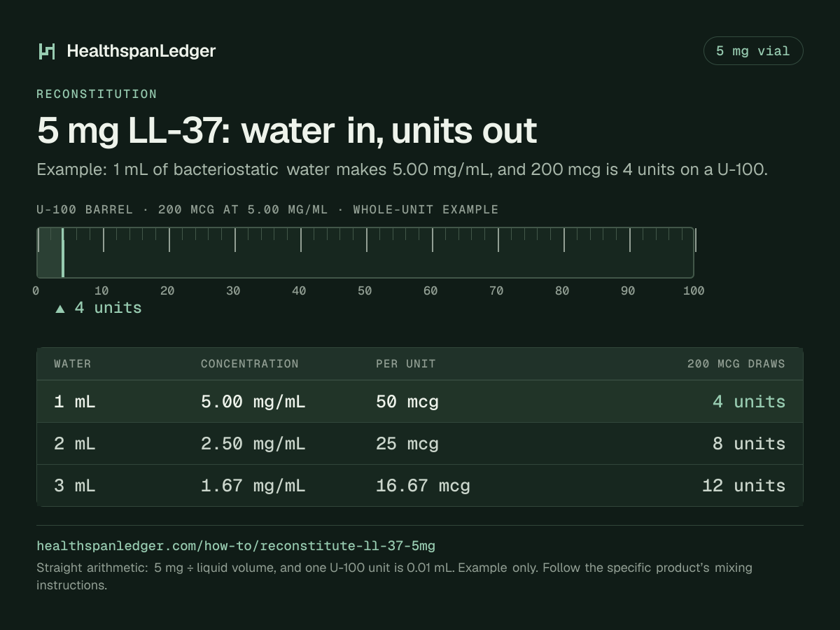Click the barrel scale label 0

click(36, 290)
